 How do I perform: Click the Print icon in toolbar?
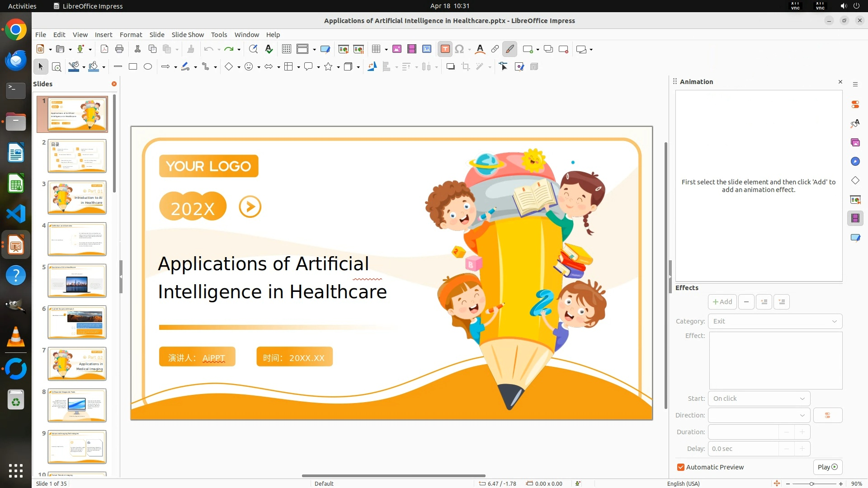pyautogui.click(x=119, y=49)
